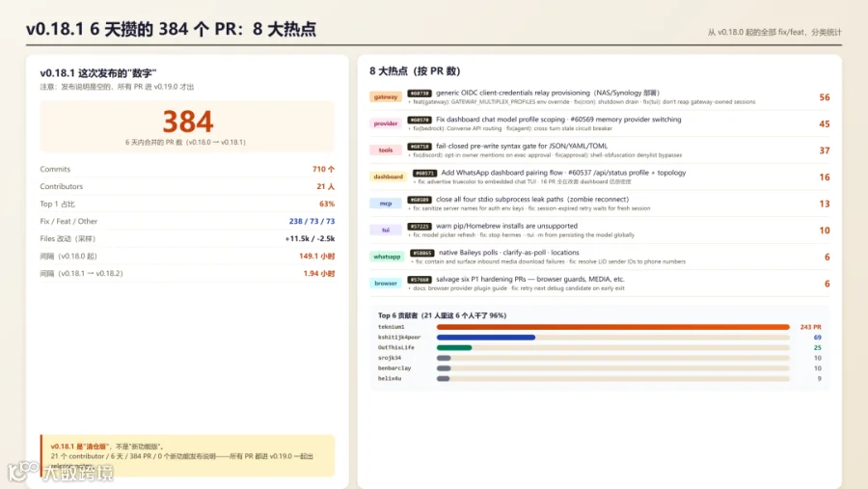Open PR number badge in gateway row

420,94
